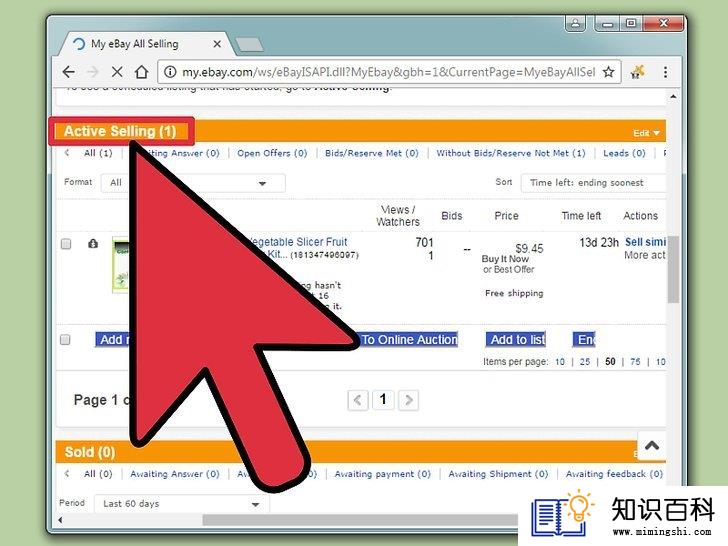This screenshot has width=728, height=546.
Task: Open Sort Time left ending soonest dropdown
Action: (x=593, y=183)
